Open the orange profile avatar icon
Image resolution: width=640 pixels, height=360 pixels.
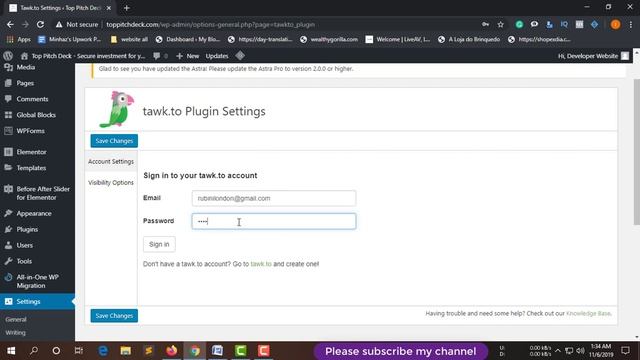coord(615,24)
